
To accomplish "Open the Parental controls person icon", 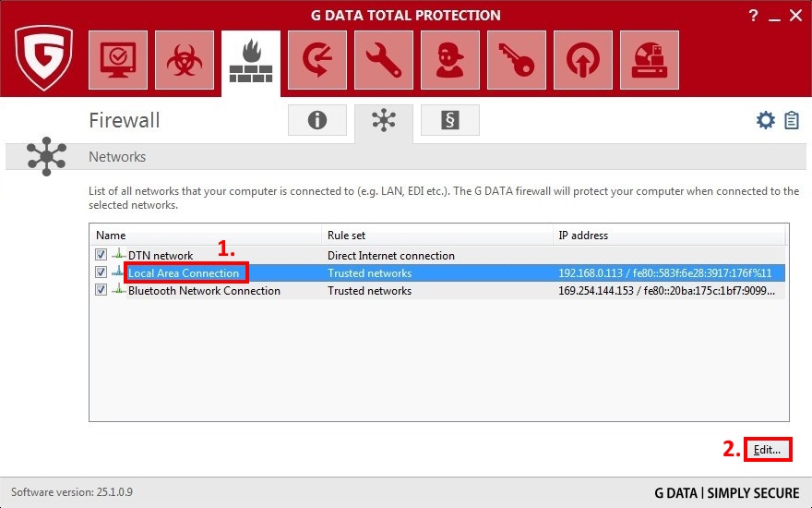I will click(x=450, y=60).
